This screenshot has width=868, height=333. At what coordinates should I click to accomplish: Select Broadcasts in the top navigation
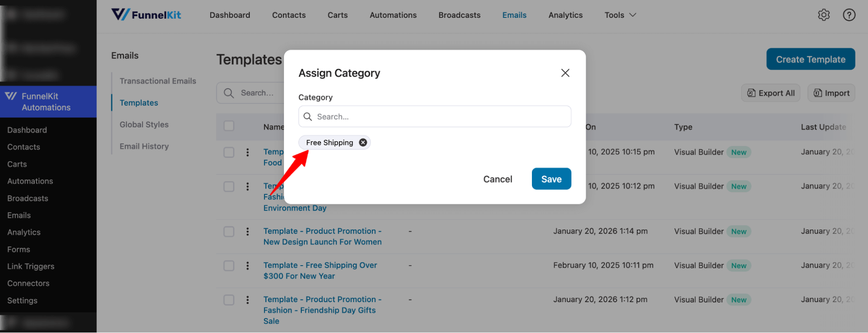click(x=459, y=14)
